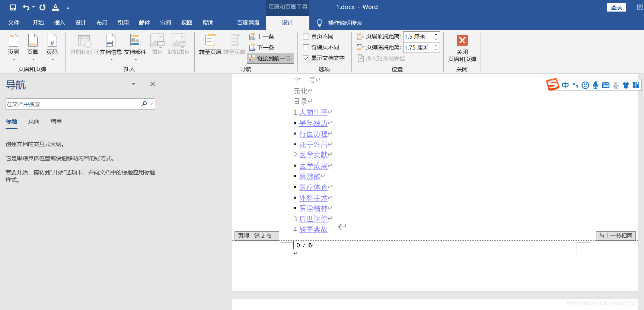Open the Footer (页脚) gallery
This screenshot has height=310, width=644.
click(33, 47)
